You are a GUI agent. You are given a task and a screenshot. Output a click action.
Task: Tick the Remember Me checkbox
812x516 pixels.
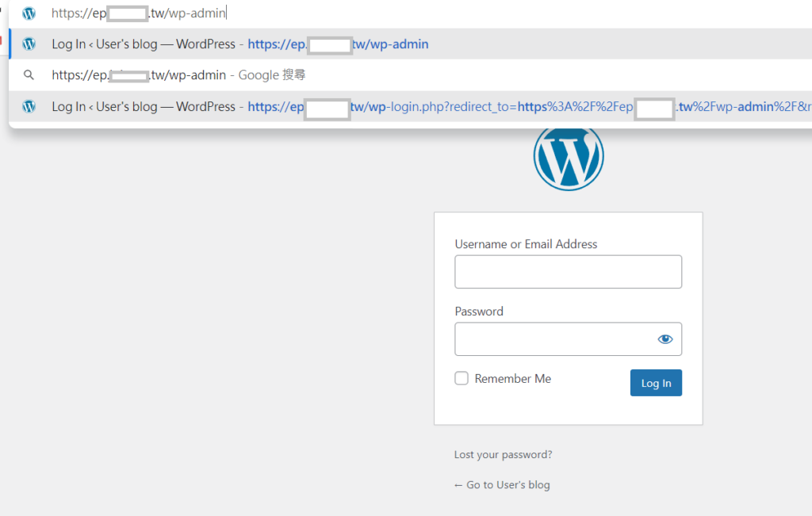(x=462, y=379)
